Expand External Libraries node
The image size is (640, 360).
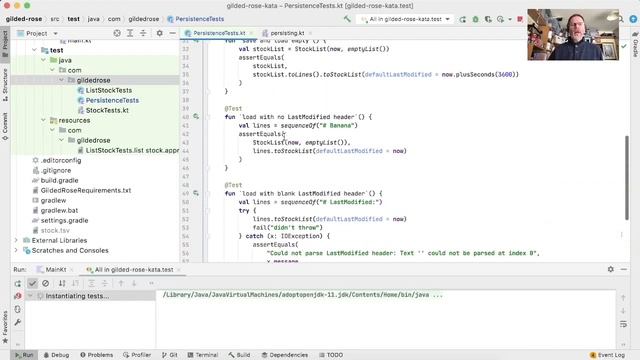tap(16, 240)
